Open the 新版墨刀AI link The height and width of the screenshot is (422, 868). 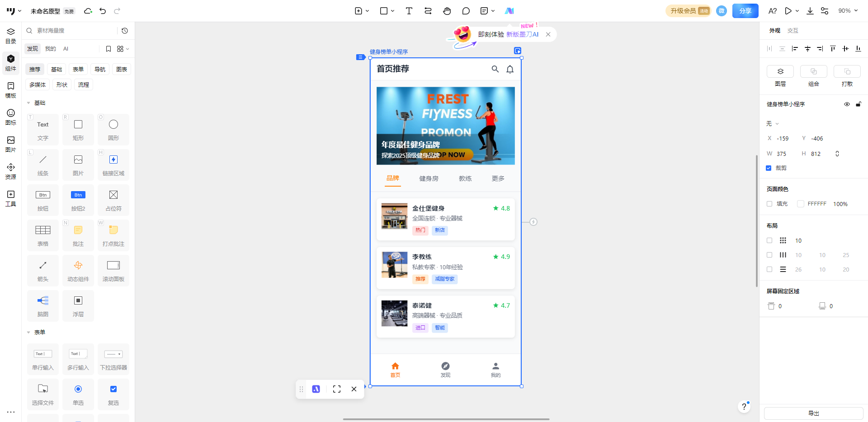point(522,34)
